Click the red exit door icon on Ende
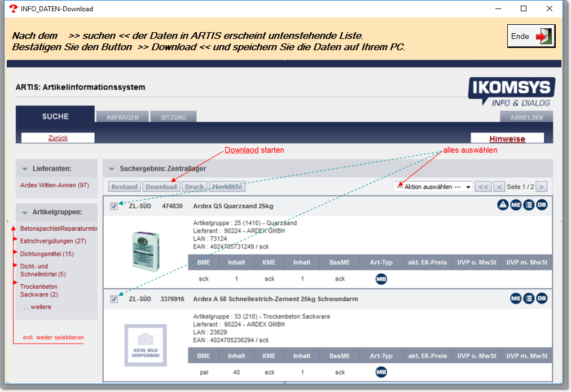 coord(544,36)
